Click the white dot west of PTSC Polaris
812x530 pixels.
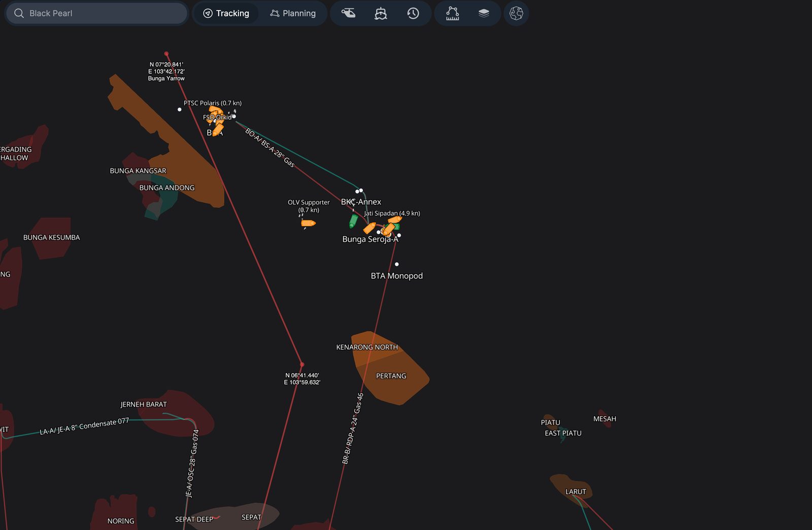179,110
